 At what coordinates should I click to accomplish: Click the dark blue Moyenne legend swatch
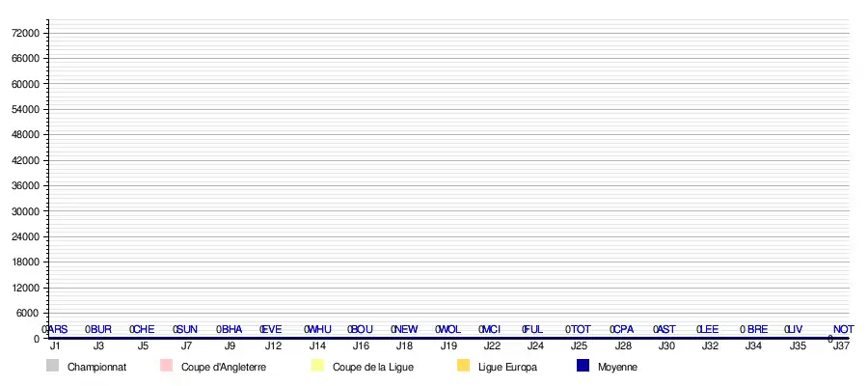tap(583, 366)
